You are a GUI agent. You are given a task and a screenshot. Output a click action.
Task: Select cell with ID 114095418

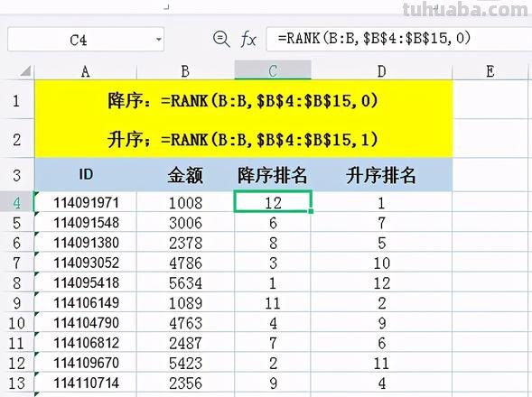coord(86,282)
